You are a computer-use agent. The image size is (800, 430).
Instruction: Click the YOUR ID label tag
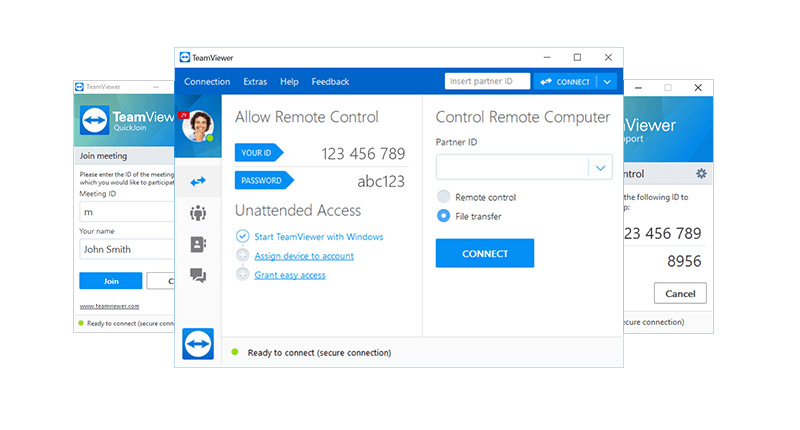coord(259,153)
